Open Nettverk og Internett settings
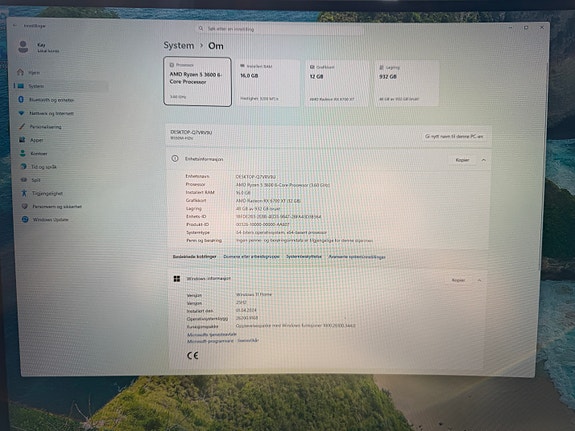 point(51,113)
